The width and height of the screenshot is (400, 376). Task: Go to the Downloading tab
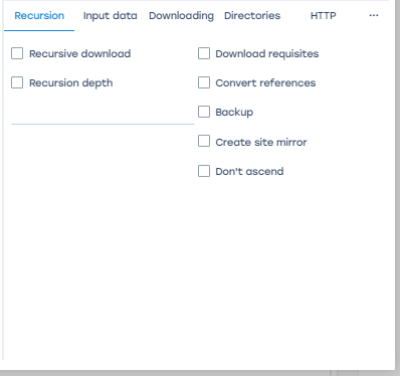[x=181, y=16]
